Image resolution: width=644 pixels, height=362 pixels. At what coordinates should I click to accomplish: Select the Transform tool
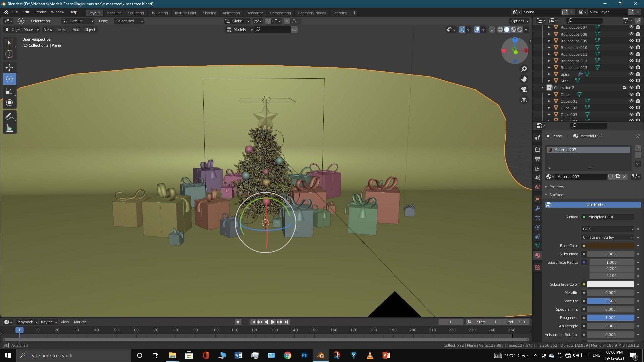coord(9,103)
